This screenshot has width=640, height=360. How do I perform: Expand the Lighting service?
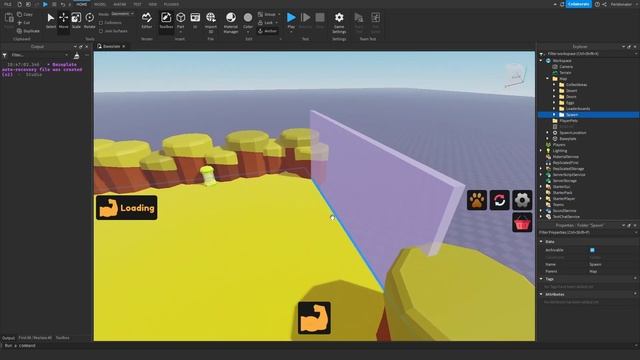tap(542, 151)
